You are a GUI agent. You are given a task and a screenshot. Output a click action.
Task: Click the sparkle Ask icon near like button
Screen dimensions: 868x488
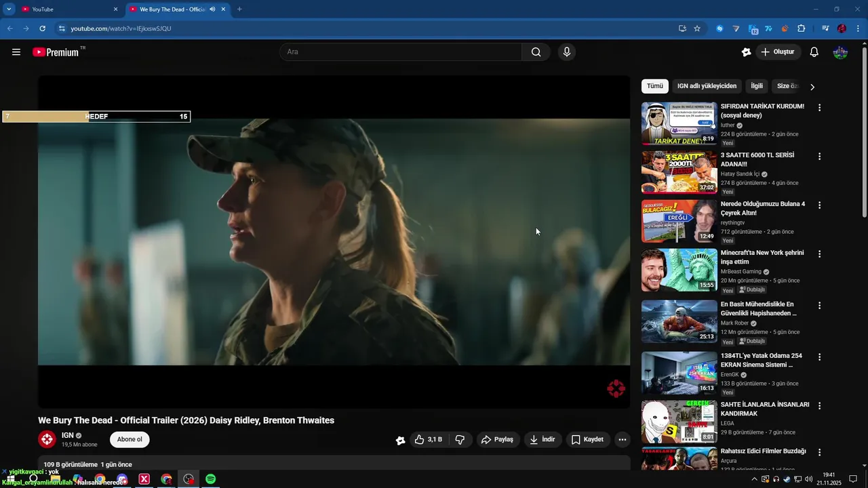401,440
